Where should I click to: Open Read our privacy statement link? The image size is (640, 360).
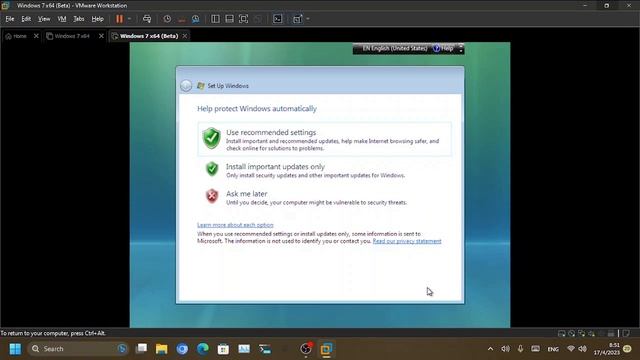(x=407, y=241)
